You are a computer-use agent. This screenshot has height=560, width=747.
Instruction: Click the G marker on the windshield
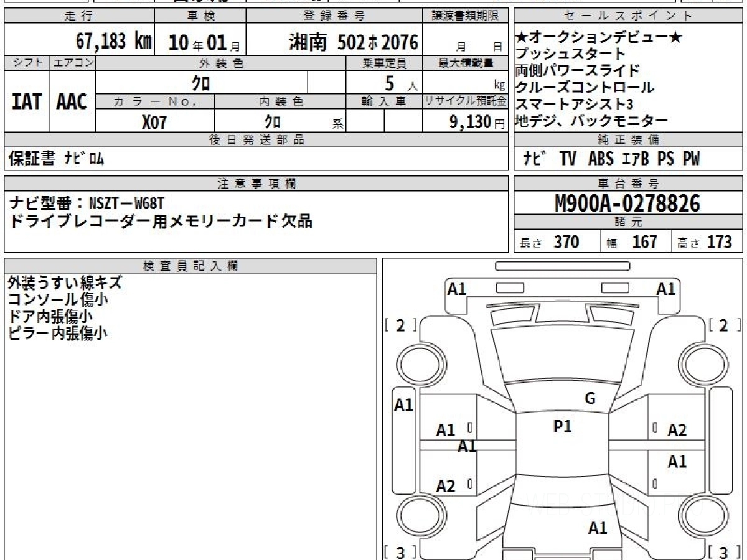[x=590, y=399]
